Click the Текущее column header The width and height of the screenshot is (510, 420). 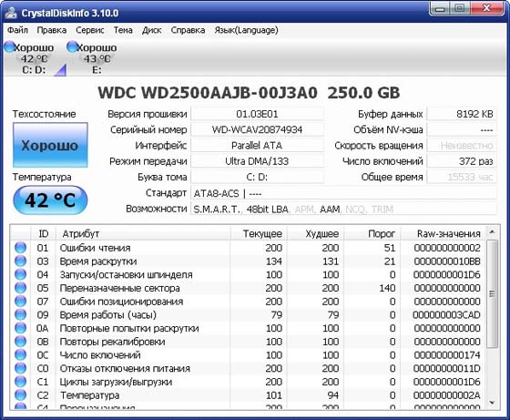259,233
